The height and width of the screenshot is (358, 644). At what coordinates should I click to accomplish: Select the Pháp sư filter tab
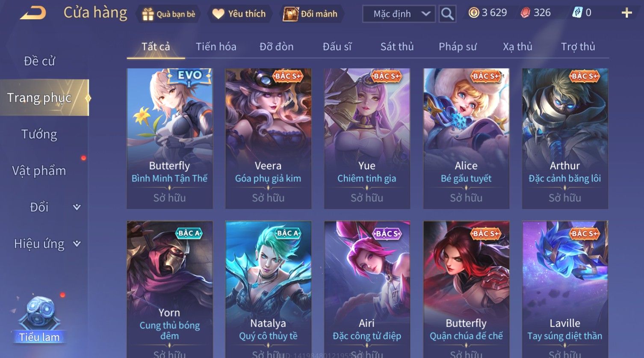[x=458, y=47]
